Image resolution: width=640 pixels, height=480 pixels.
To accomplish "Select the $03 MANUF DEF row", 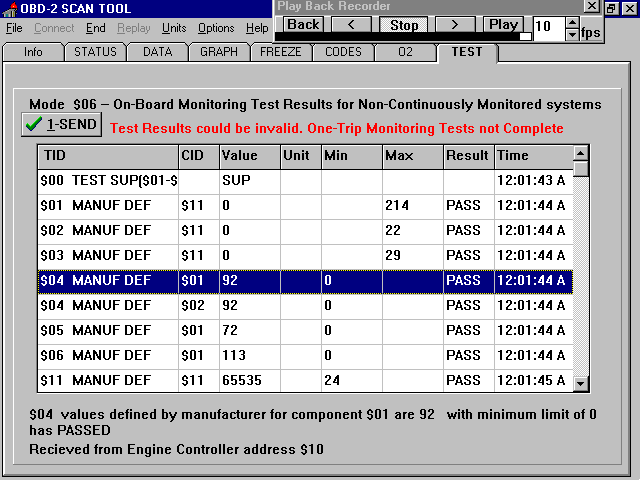I will tap(305, 256).
